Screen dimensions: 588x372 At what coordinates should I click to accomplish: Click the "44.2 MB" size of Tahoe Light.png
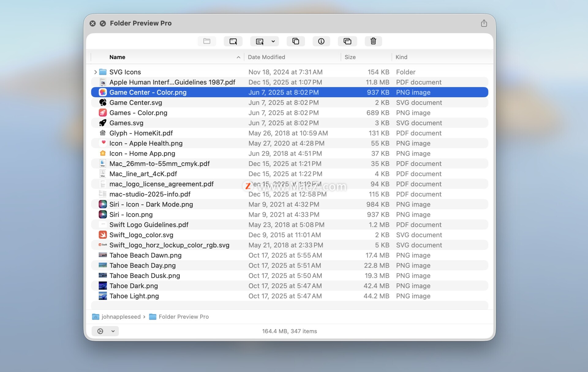tap(376, 296)
